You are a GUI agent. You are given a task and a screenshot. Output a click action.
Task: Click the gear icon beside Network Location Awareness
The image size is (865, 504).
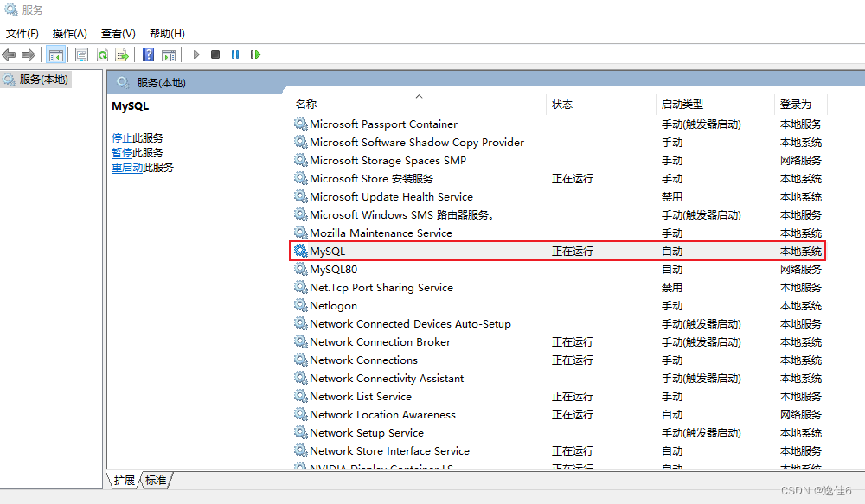pos(301,415)
